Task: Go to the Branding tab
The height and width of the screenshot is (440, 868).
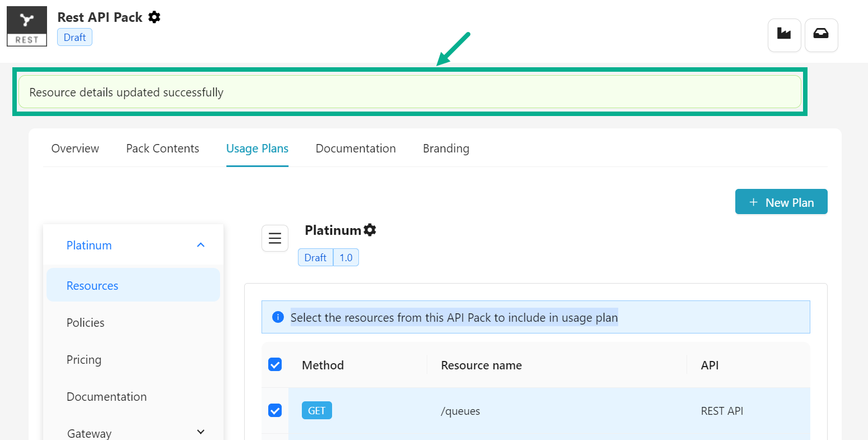Action: (446, 149)
